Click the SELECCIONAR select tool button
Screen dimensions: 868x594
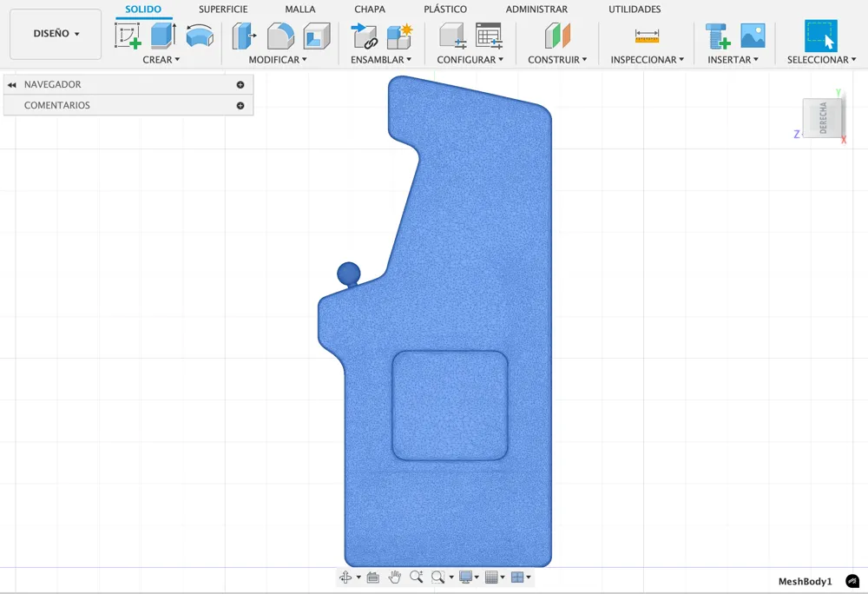click(820, 36)
